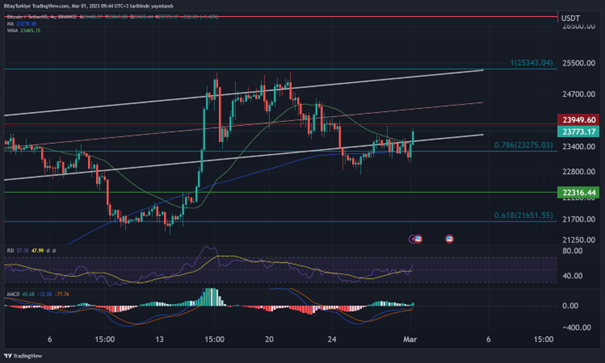Click the purple event icon beside the flag
The width and height of the screenshot is (605, 363).
click(412, 239)
